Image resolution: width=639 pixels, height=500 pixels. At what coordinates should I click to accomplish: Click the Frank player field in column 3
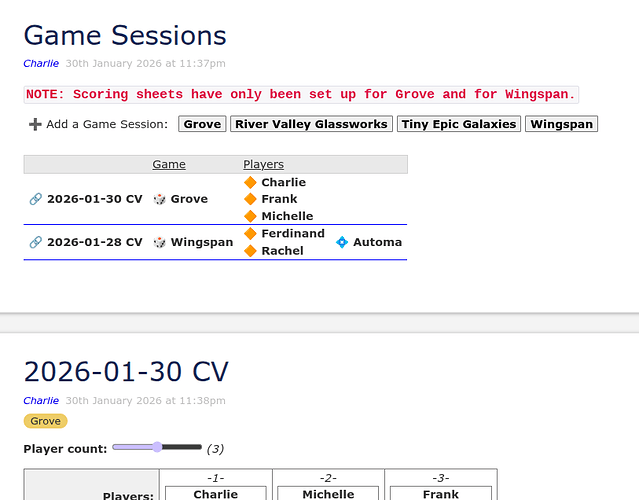coord(440,494)
